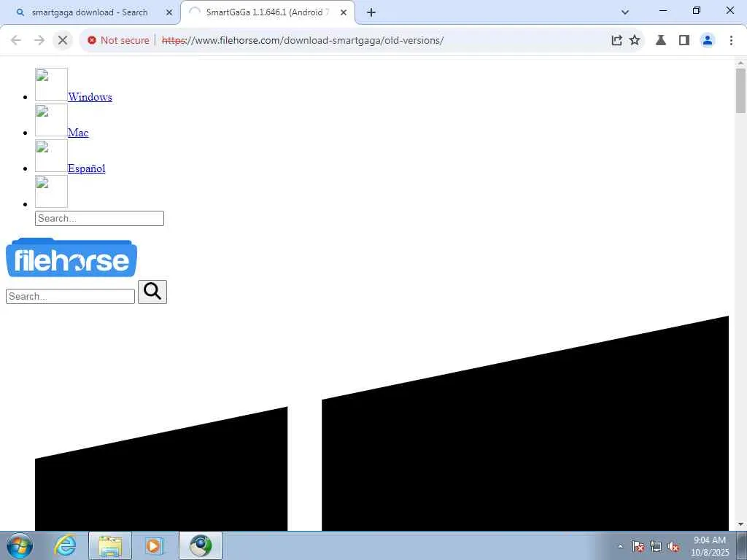Click broken image beside Mac link
Image resolution: width=747 pixels, height=560 pixels.
52,120
